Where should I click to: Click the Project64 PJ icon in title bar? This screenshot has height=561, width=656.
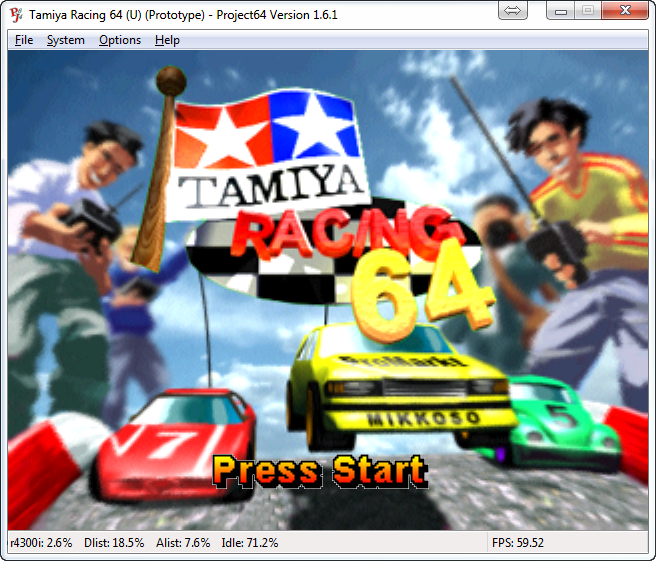tap(16, 15)
